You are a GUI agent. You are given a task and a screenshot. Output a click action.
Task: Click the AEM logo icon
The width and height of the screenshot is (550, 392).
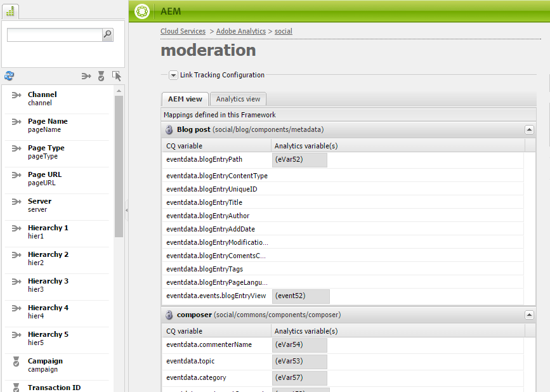tap(142, 11)
